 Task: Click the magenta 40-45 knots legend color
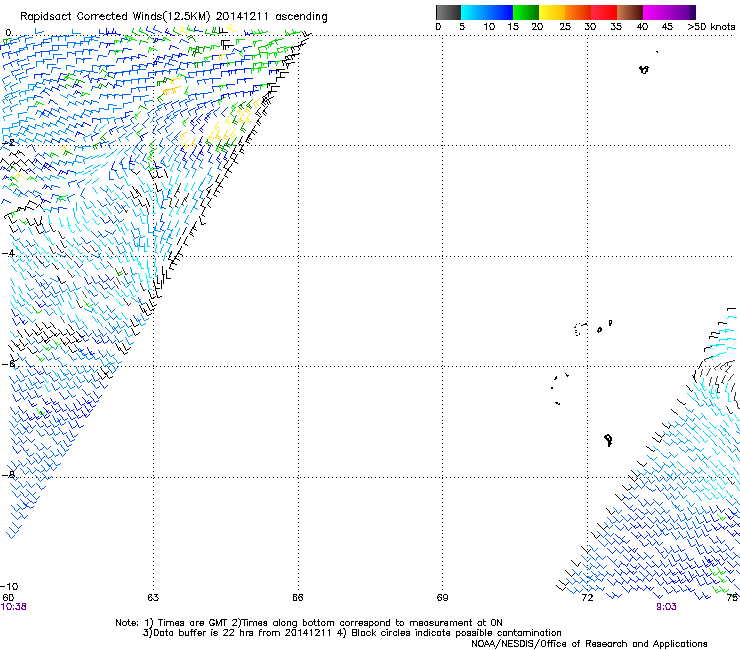point(656,12)
